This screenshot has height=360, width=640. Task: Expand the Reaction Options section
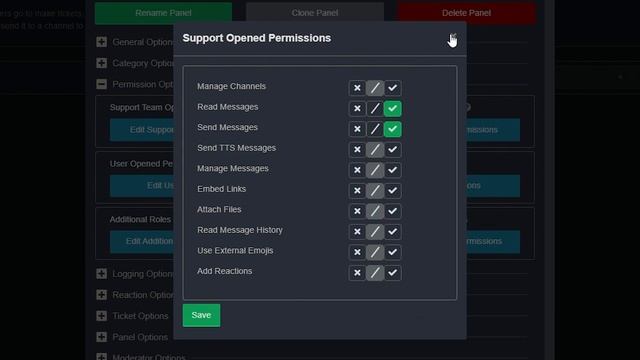102,295
